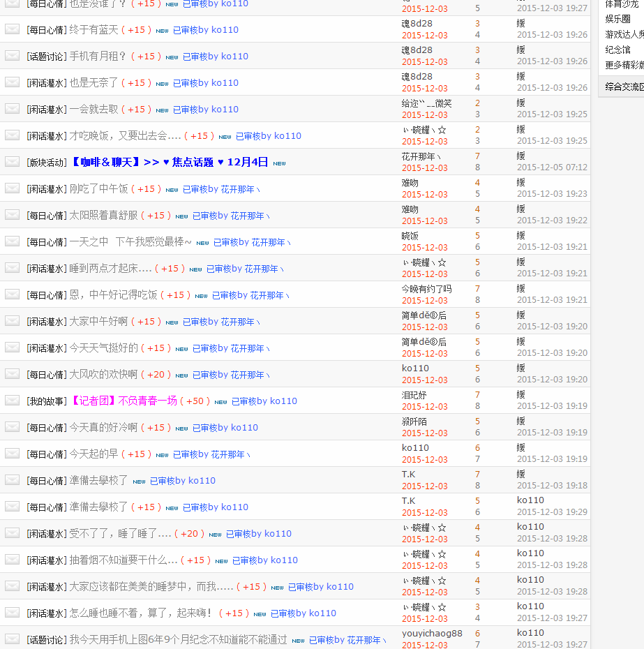Open author profile 今晚有约了吗
The height and width of the screenshot is (649, 644).
pyautogui.click(x=427, y=289)
